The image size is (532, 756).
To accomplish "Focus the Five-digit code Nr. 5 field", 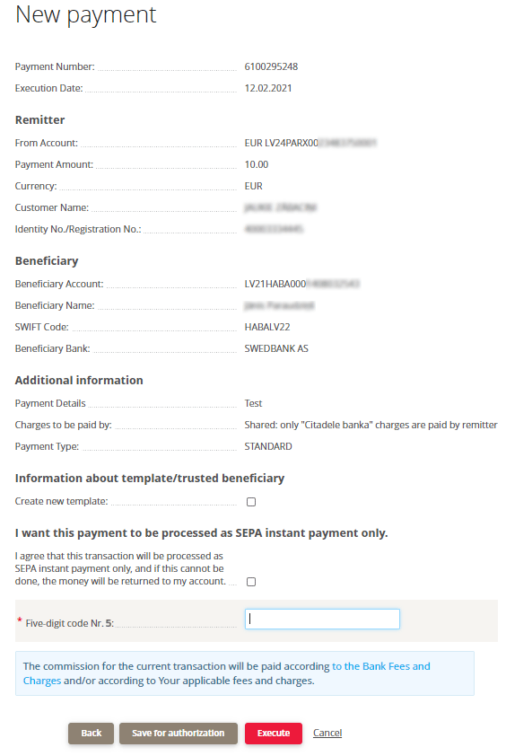I will pos(322,619).
